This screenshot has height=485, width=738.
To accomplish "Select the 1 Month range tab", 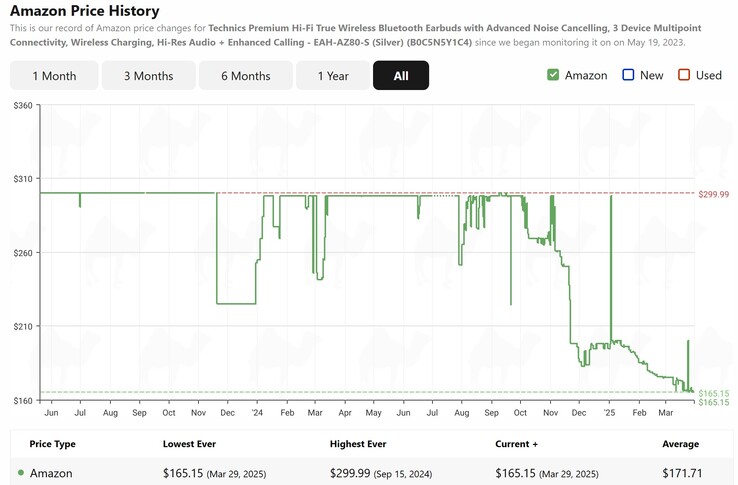I will point(54,75).
